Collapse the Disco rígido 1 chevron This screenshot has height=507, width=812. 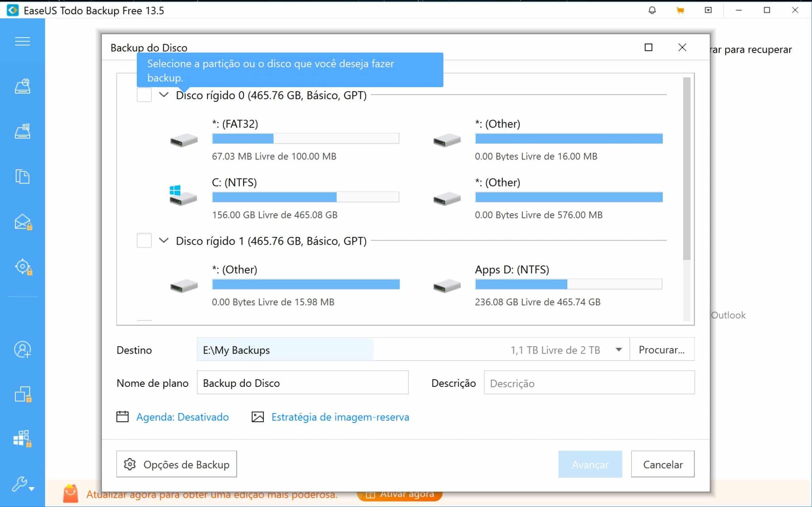[x=164, y=240]
